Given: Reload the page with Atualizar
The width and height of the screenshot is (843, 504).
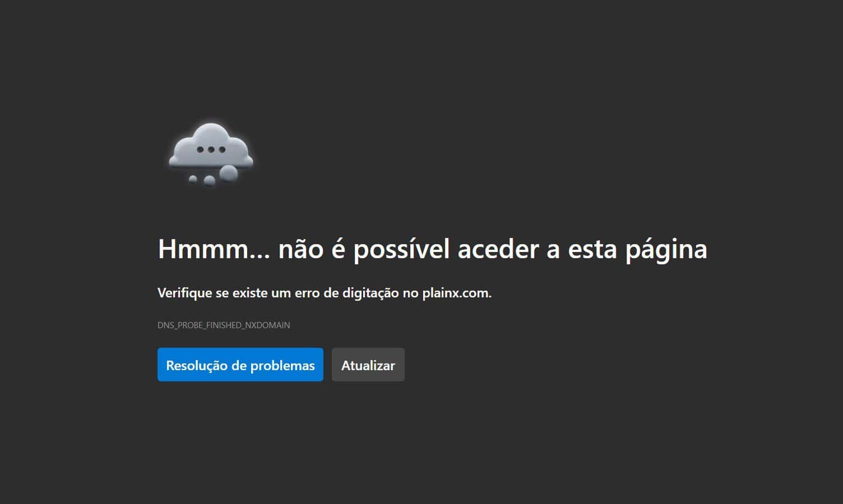Looking at the screenshot, I should 368,365.
